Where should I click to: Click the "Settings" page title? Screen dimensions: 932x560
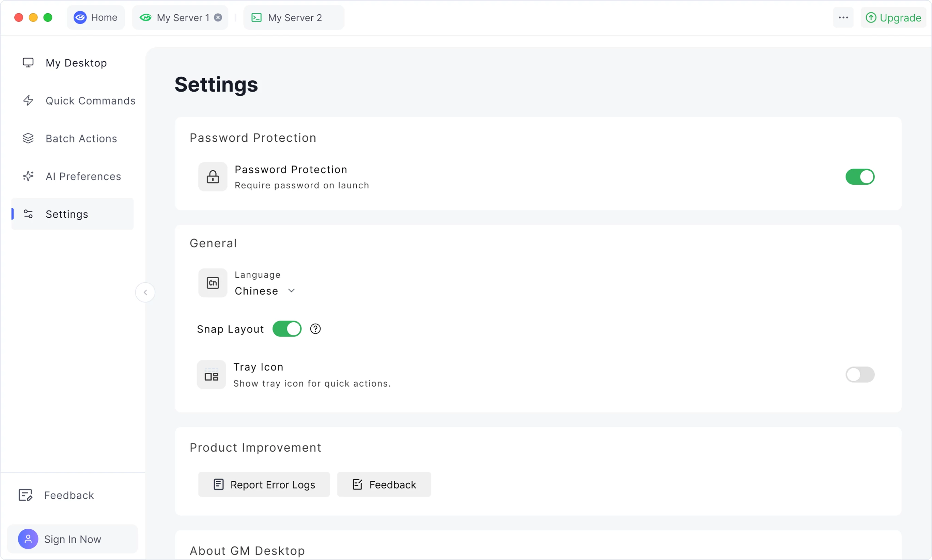coord(216,84)
